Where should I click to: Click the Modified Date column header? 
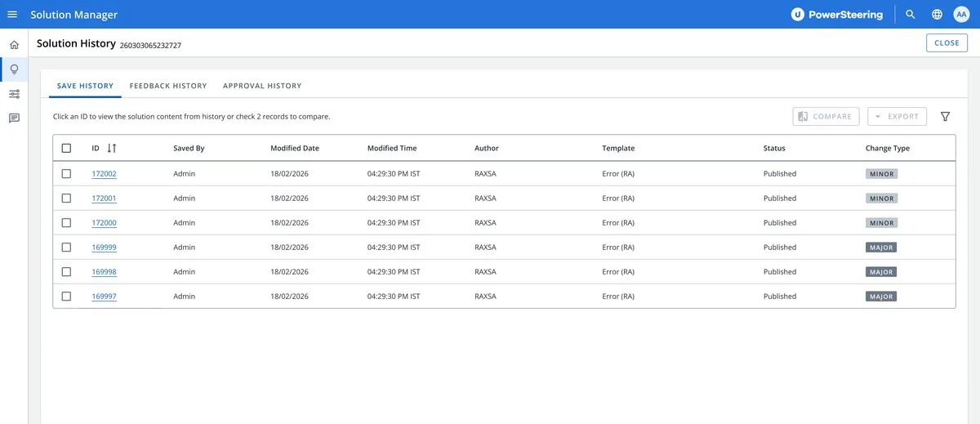[x=295, y=149]
